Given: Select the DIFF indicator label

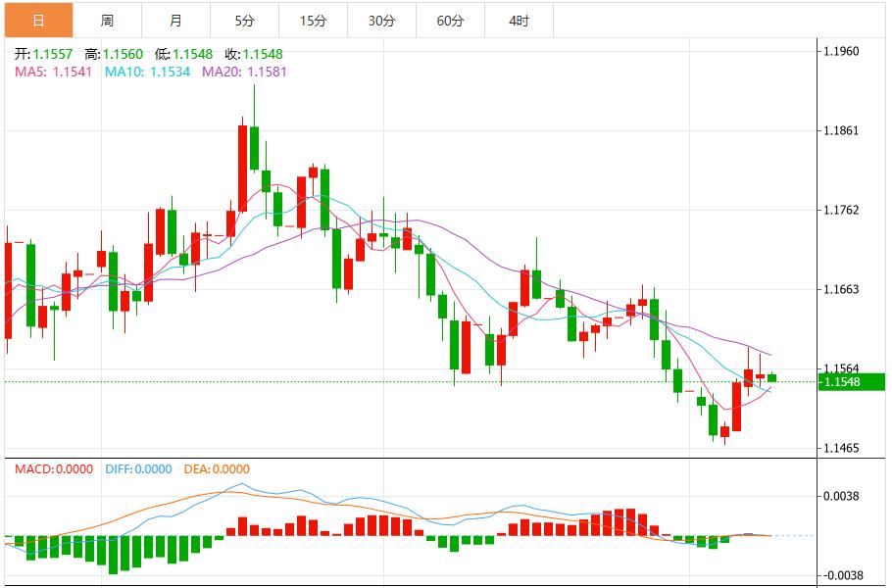Looking at the screenshot, I should 138,469.
